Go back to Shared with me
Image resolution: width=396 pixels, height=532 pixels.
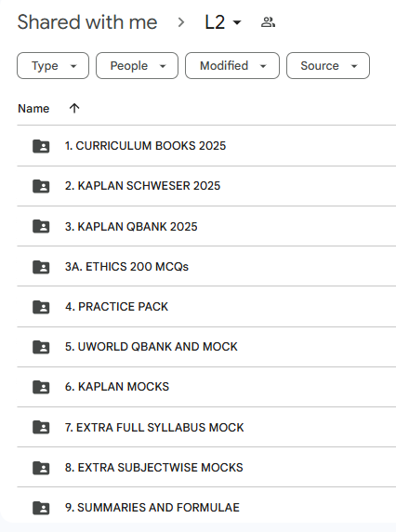click(x=87, y=22)
